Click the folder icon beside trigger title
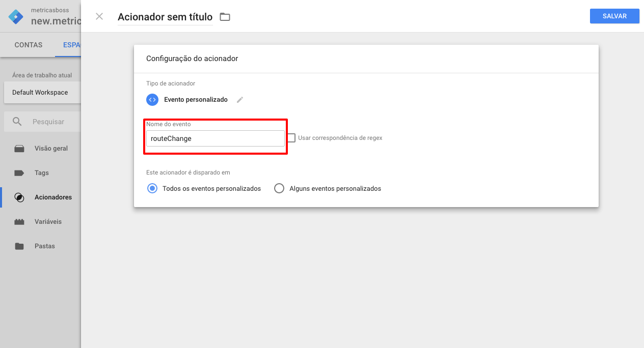Image resolution: width=644 pixels, height=348 pixels. 225,17
